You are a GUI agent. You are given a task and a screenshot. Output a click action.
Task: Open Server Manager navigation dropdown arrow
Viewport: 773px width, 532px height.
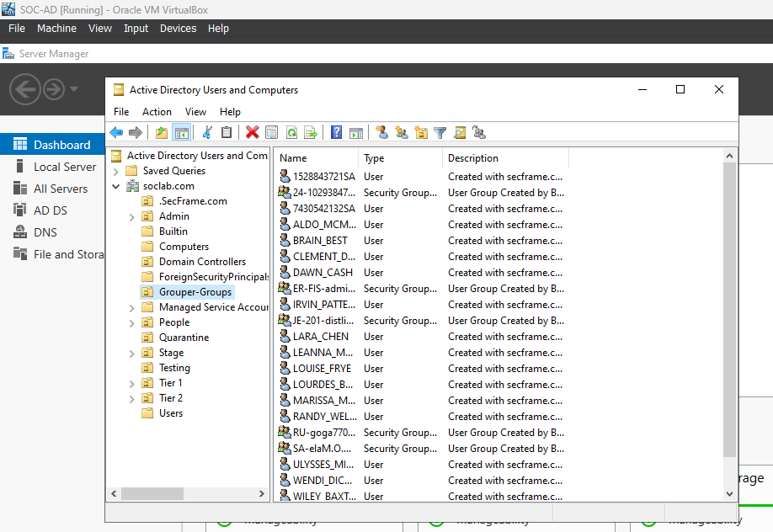click(74, 89)
